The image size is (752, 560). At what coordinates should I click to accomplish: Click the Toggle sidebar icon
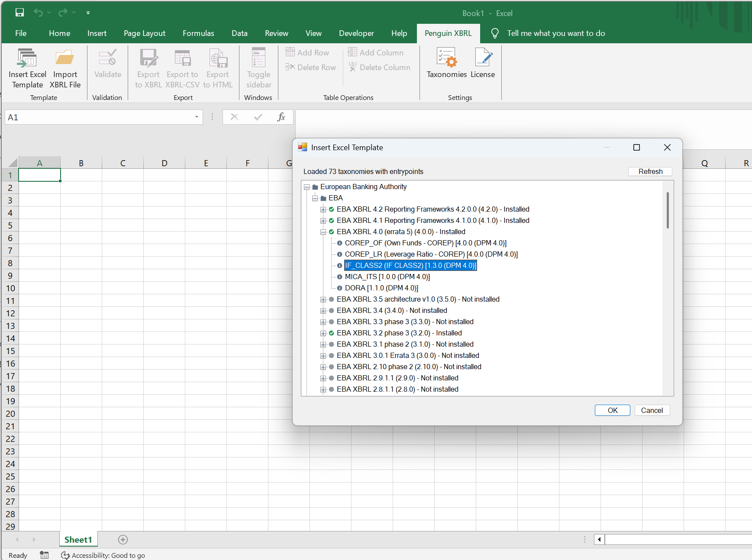(258, 58)
